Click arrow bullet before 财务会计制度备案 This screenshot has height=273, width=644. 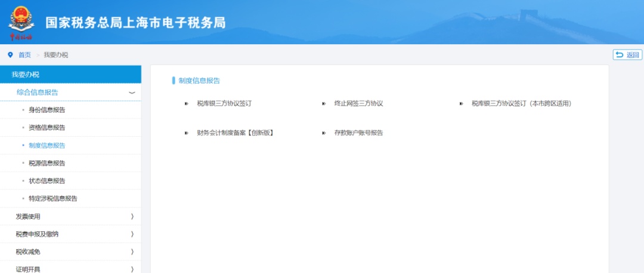pyautogui.click(x=187, y=133)
